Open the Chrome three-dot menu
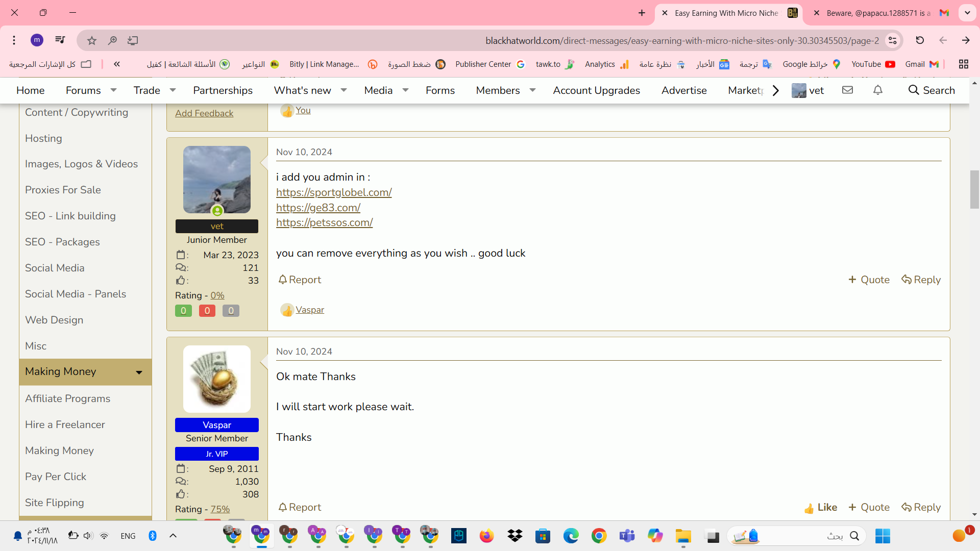Image resolution: width=980 pixels, height=551 pixels. pos(14,40)
